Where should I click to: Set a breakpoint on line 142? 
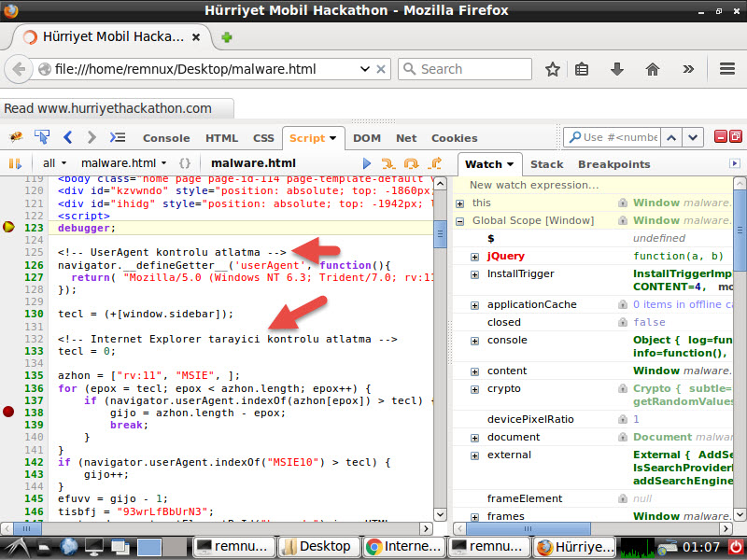[8, 462]
